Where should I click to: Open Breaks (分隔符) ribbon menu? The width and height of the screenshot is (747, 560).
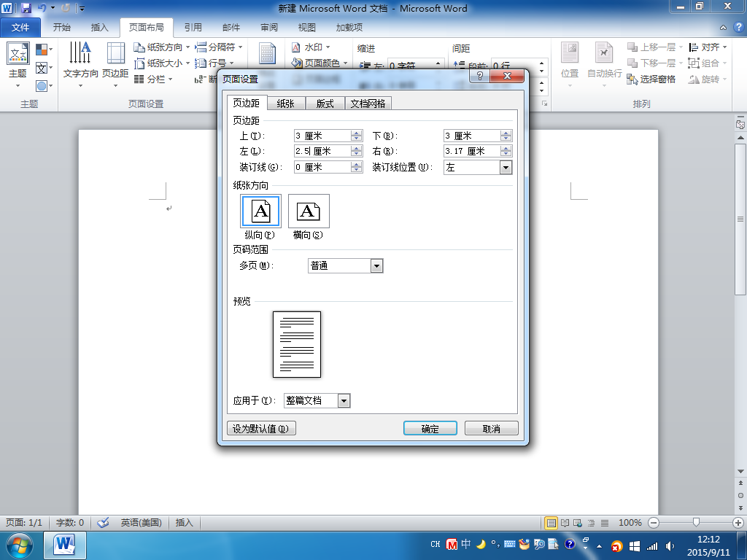click(219, 47)
